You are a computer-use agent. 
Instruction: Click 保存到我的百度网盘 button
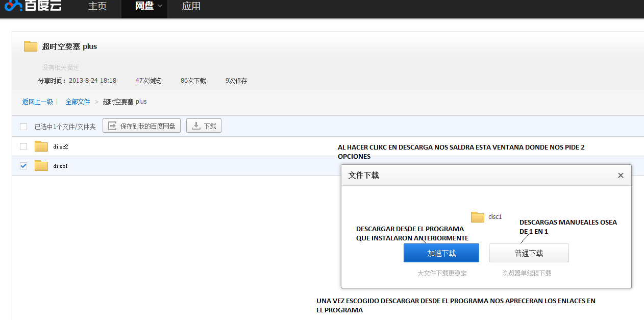pos(142,126)
